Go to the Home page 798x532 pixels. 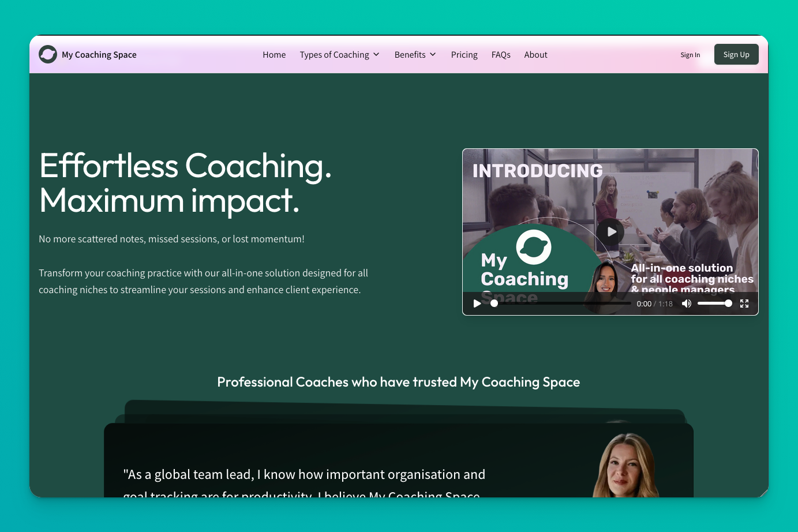click(274, 55)
